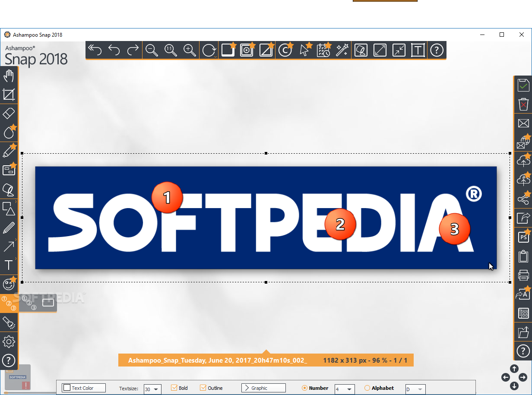Pan the view right with arrow button
532x395 pixels.
point(523,377)
